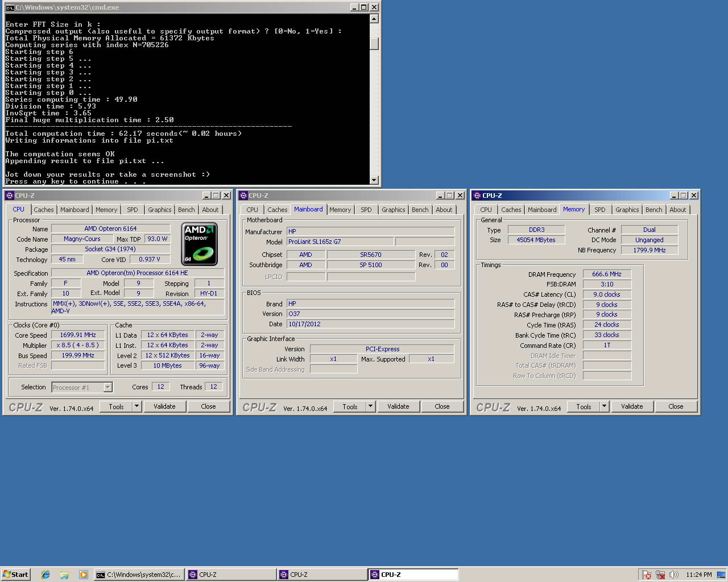Click the 199.99 MHz bus speed value
Image resolution: width=728 pixels, height=582 pixels.
[x=78, y=355]
